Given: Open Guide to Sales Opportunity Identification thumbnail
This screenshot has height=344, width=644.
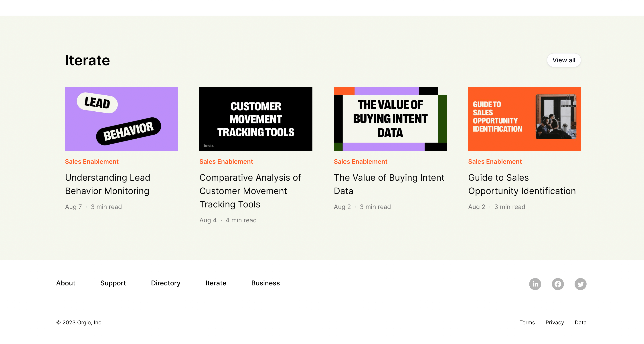Looking at the screenshot, I should [x=524, y=119].
